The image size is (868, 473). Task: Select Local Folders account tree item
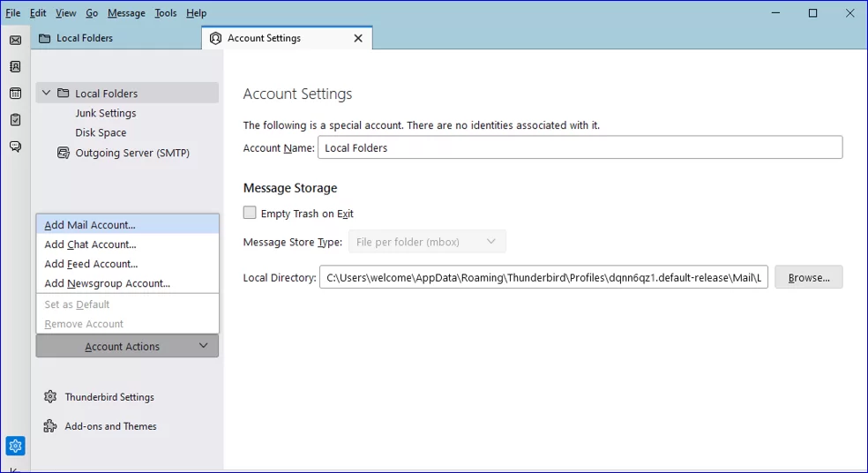coord(127,93)
